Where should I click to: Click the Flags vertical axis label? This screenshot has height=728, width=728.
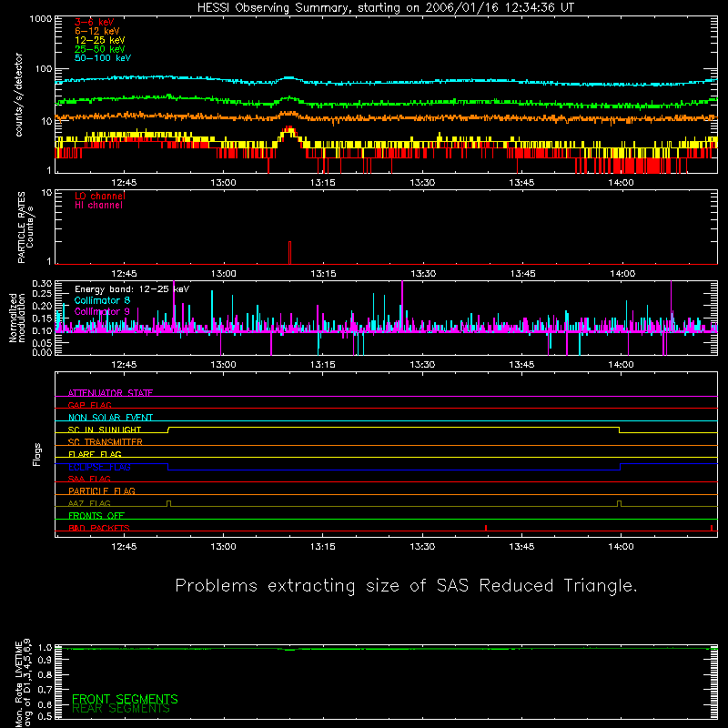[37, 454]
